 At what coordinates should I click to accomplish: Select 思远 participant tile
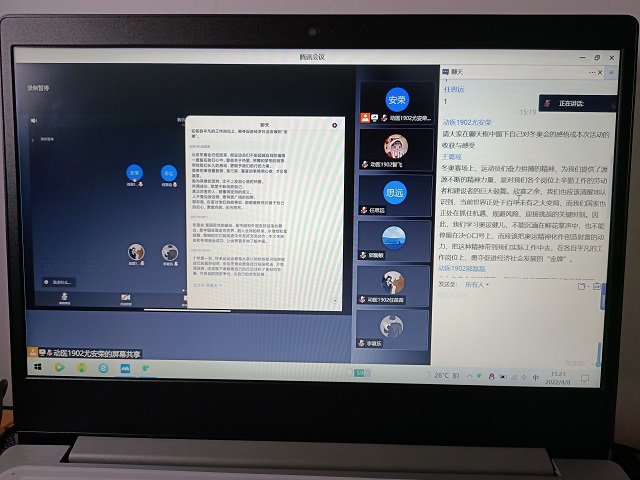point(396,194)
